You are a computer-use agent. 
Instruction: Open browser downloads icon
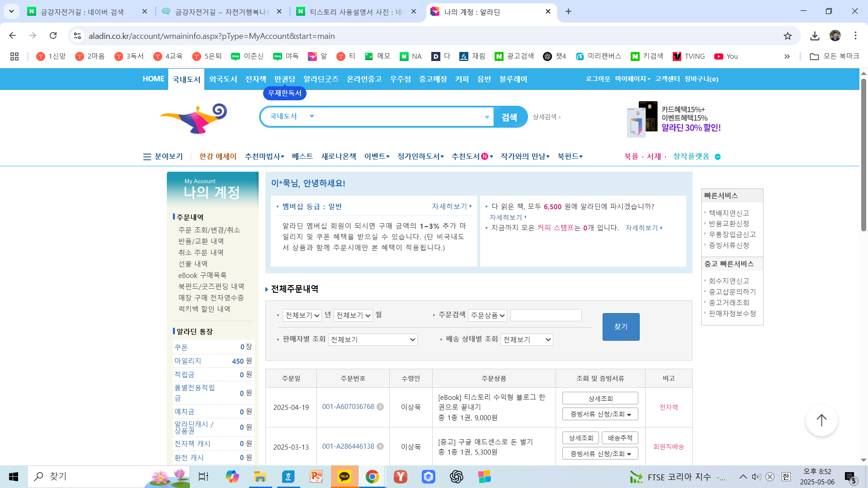pyautogui.click(x=815, y=36)
